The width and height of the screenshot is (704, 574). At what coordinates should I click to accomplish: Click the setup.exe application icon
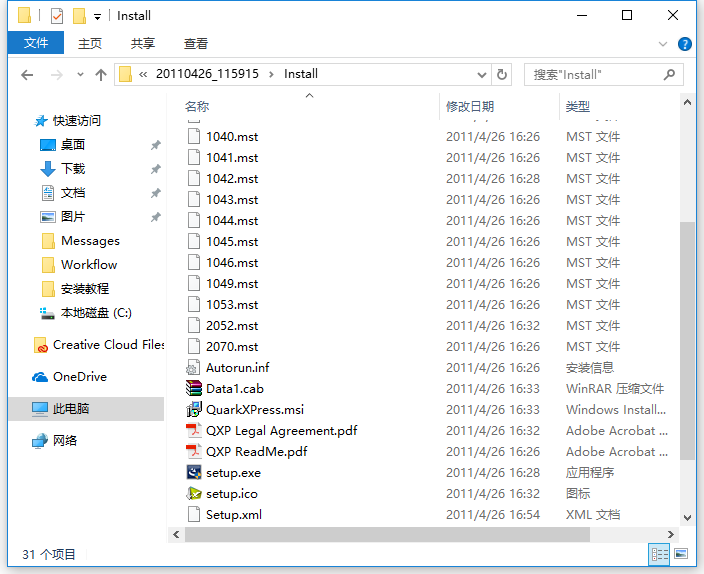point(194,472)
